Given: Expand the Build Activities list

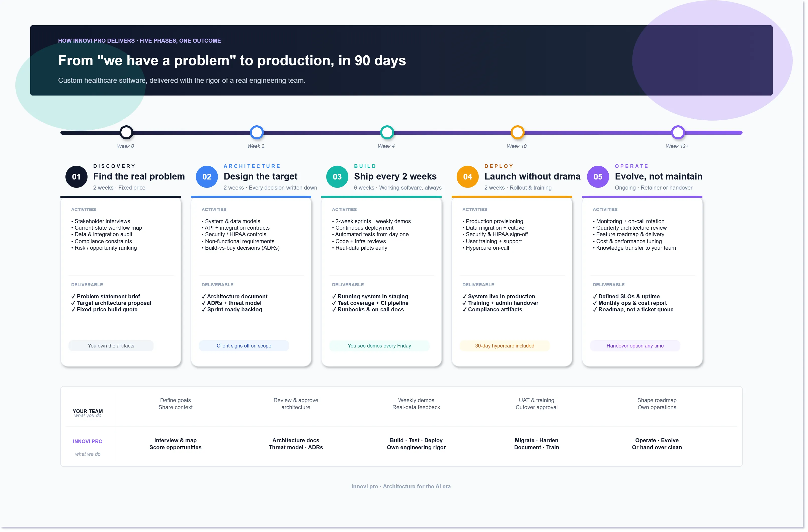Looking at the screenshot, I should (x=344, y=210).
